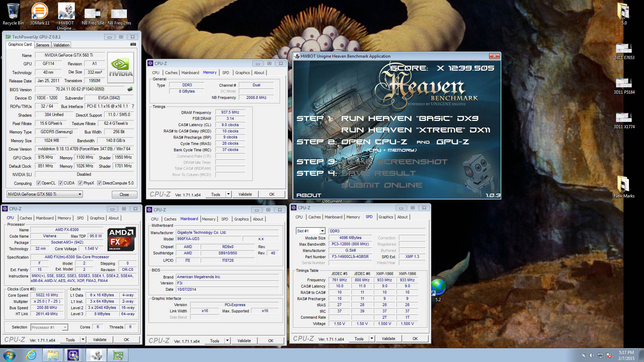Screen dimensions: 644x362
Task: Switch to GPU-Z taskbar icon
Action: [x=118, y=355]
